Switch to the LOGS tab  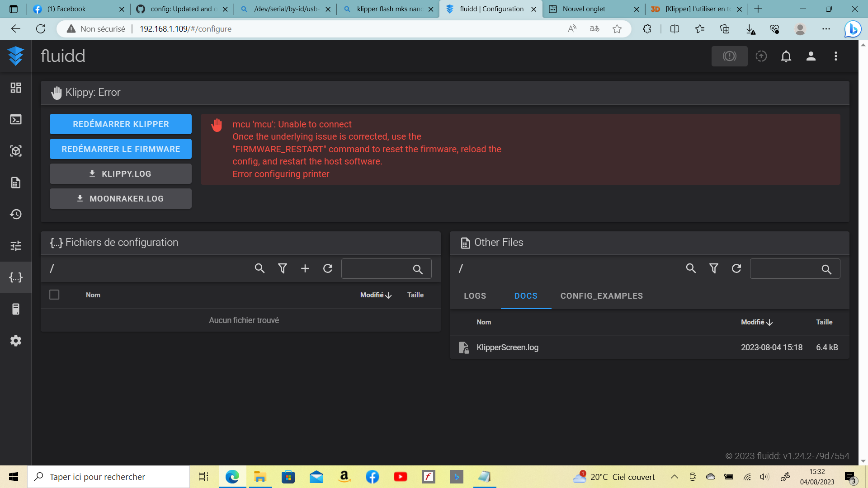[x=475, y=296]
